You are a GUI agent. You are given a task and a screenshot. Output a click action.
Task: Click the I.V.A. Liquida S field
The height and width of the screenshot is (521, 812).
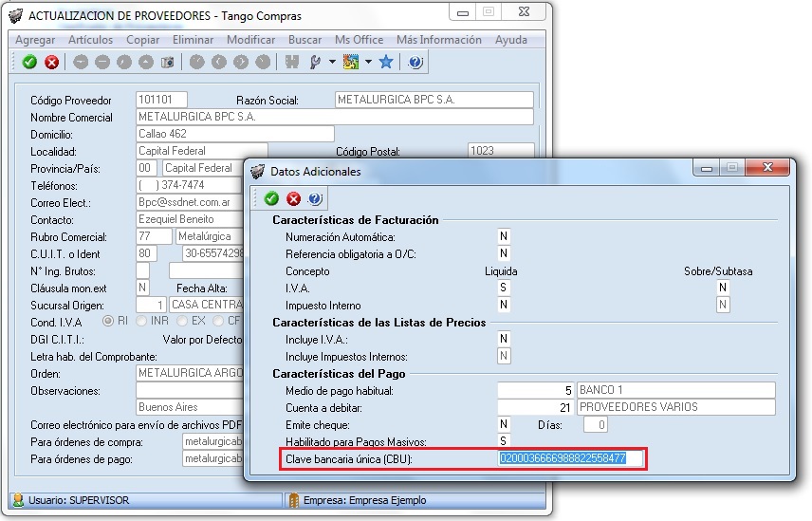(504, 288)
